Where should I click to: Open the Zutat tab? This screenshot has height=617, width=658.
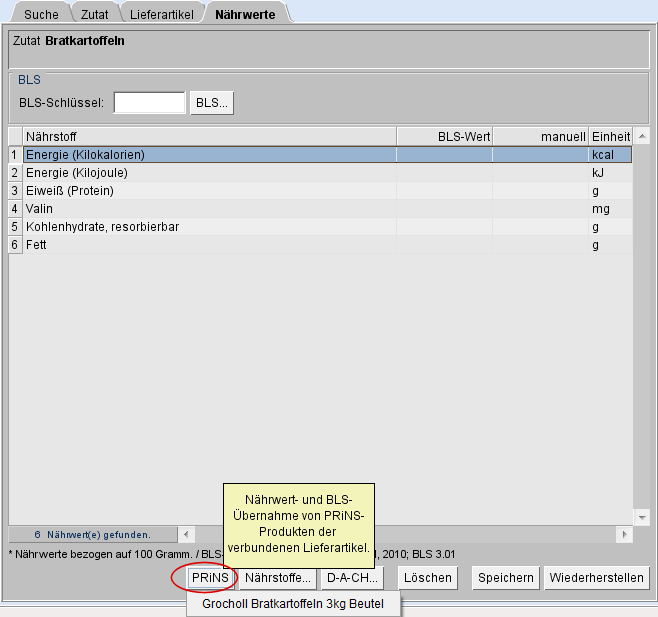coord(95,15)
